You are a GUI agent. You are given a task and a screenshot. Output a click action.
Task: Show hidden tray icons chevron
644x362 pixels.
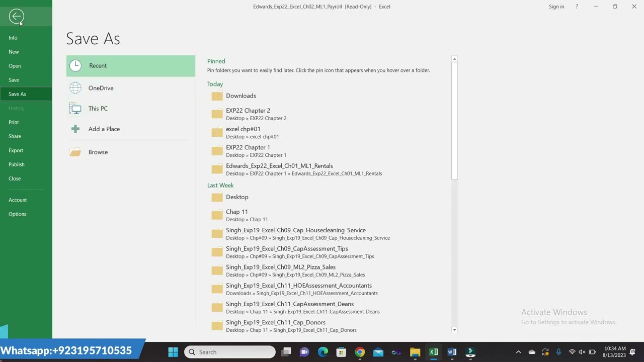pyautogui.click(x=518, y=352)
